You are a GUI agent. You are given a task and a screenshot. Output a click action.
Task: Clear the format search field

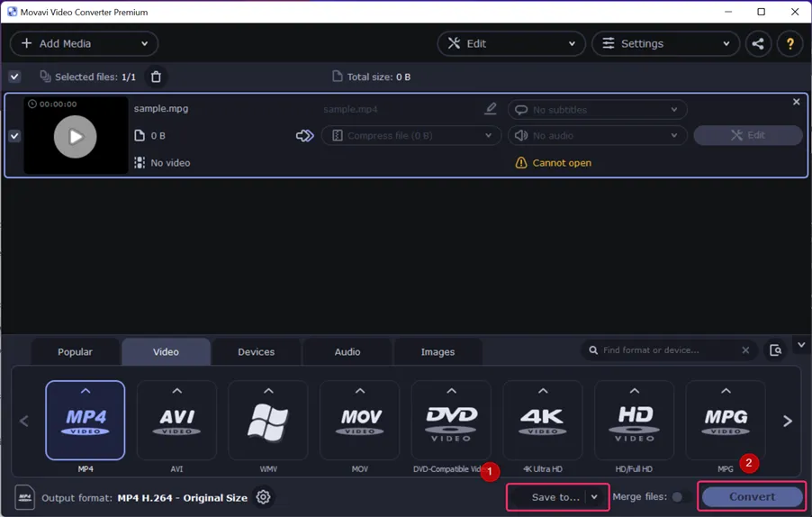[745, 350]
